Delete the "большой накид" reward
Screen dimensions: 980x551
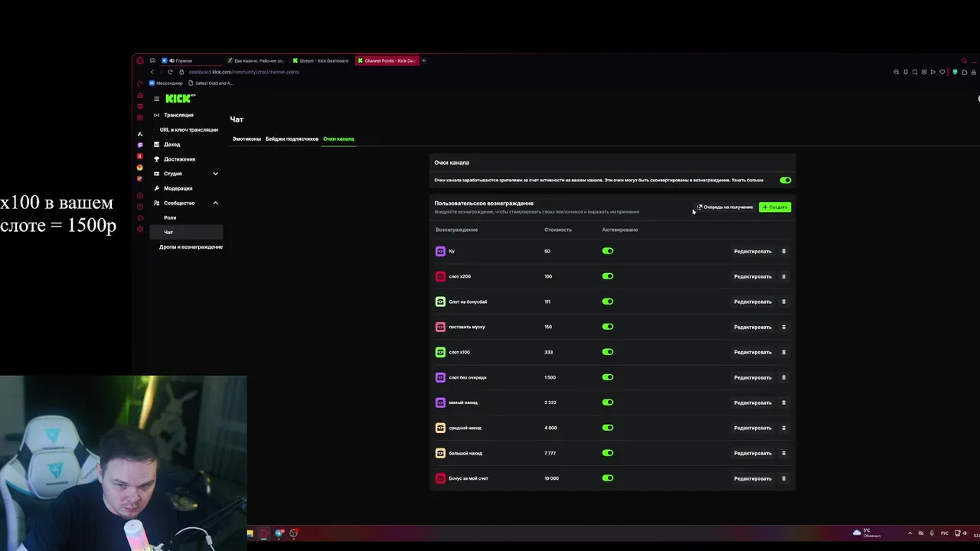click(x=783, y=453)
